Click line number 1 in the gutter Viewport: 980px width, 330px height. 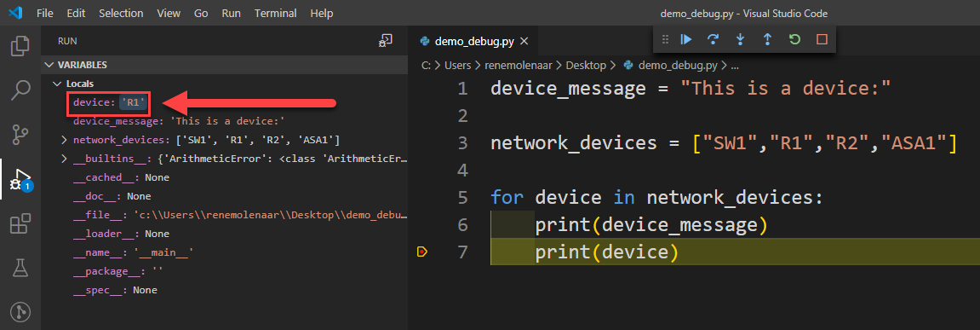click(462, 89)
